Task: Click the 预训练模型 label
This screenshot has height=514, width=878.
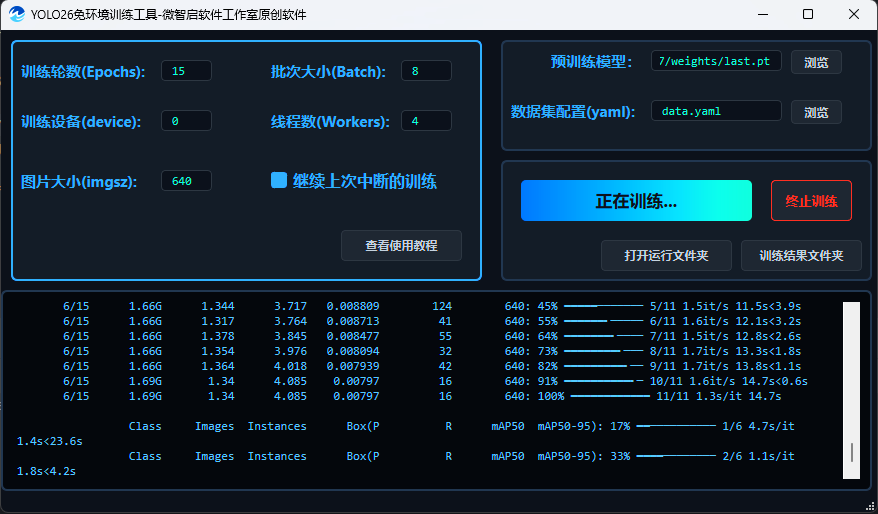Action: tap(591, 62)
